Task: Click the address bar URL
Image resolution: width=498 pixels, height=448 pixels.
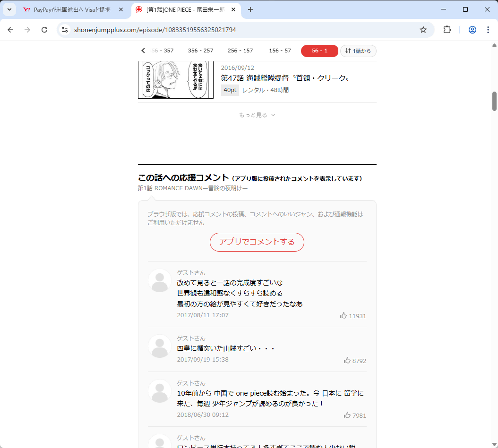Action: (155, 30)
